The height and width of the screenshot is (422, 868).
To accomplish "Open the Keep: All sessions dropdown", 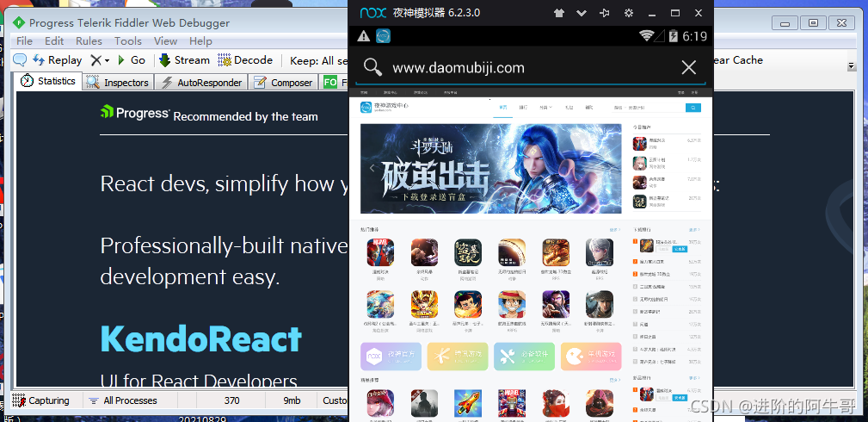I will [x=319, y=60].
